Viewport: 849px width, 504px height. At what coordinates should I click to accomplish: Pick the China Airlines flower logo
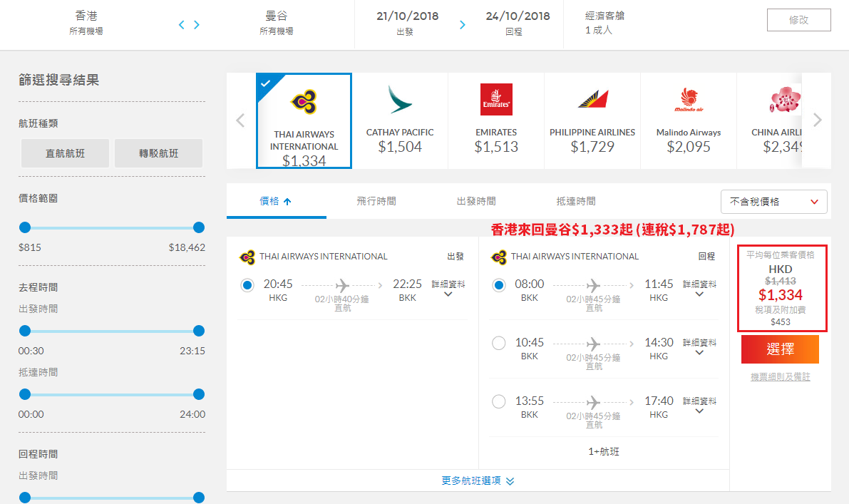785,100
